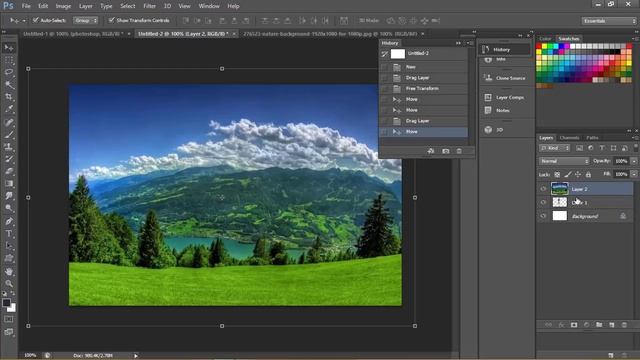Click the Layer 2 thumbnail
Viewport: 640px width, 360px height.
pyautogui.click(x=559, y=189)
